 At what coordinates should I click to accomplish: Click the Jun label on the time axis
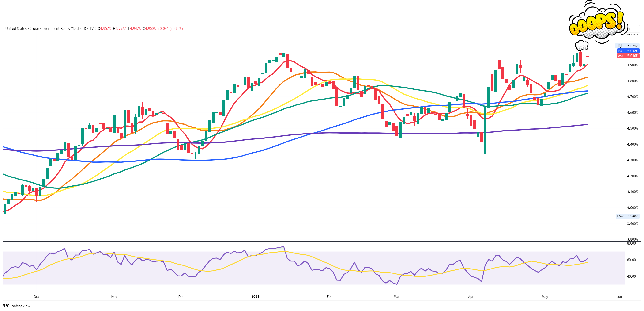(x=619, y=296)
